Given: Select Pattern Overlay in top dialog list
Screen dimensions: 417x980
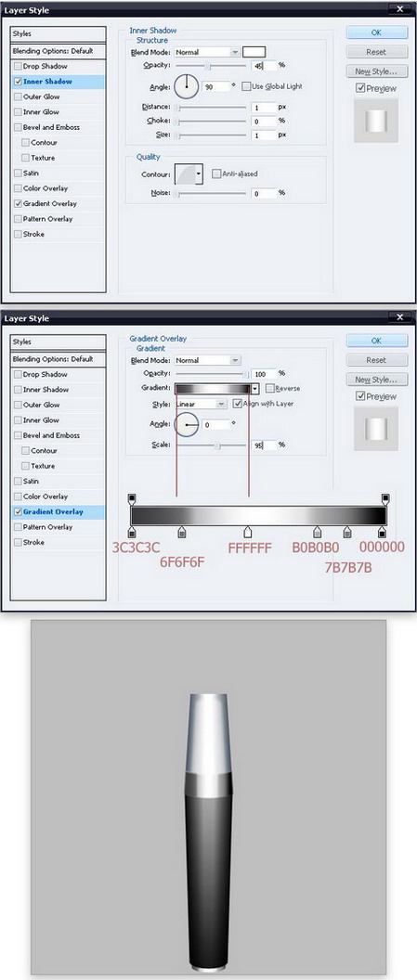Looking at the screenshot, I should (x=47, y=219).
